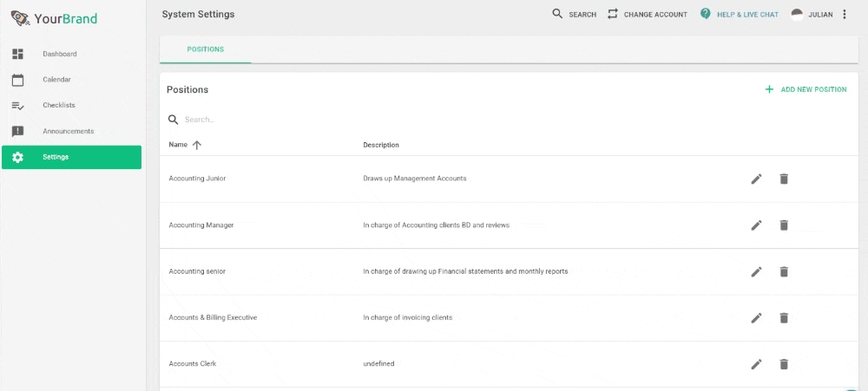Edit the Accounting Junior position
The width and height of the screenshot is (868, 391).
tap(756, 179)
